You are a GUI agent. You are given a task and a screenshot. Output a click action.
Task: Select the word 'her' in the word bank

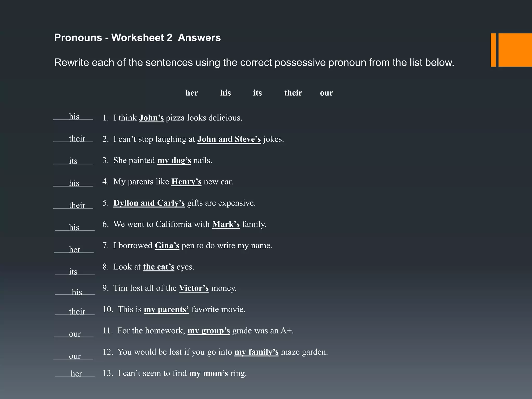tap(192, 93)
